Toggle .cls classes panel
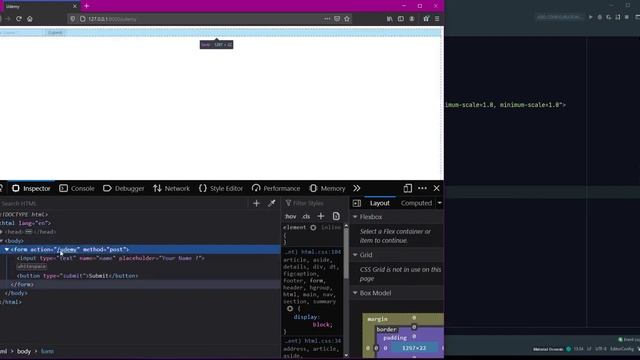The height and width of the screenshot is (360, 640). click(306, 216)
